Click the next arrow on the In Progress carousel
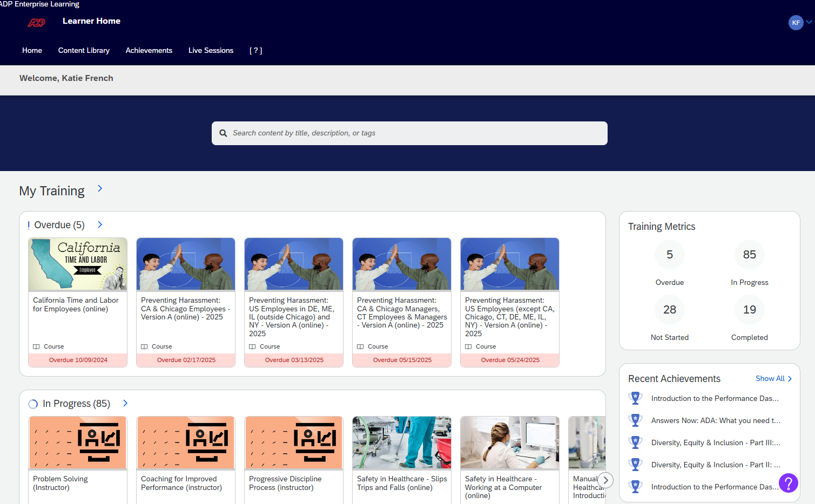Screen dimensions: 815x504 (605, 480)
